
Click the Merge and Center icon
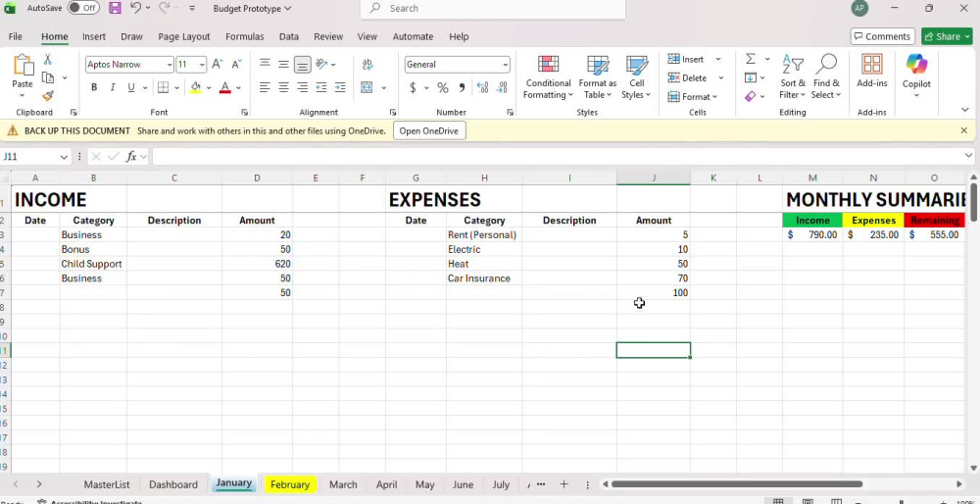pos(367,87)
